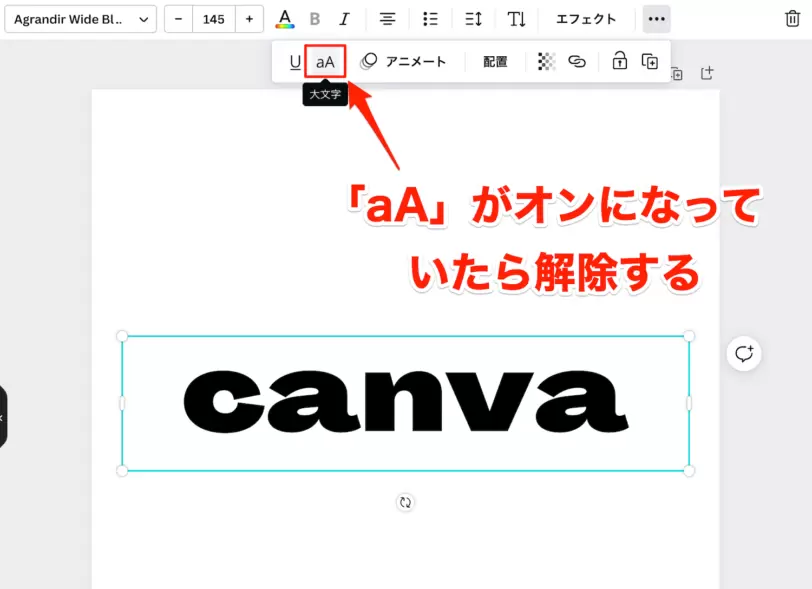The image size is (812, 589).
Task: Change text alignment
Action: point(387,19)
